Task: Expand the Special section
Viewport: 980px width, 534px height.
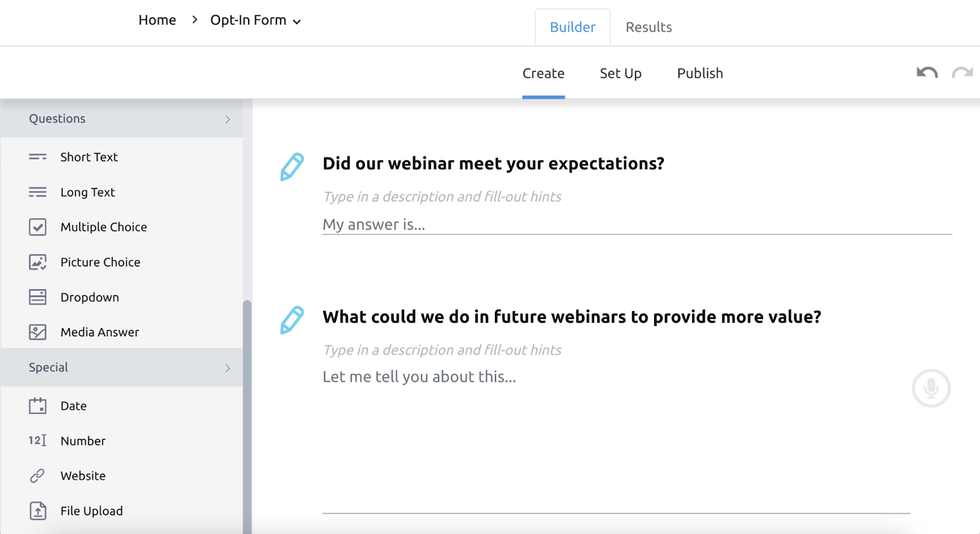Action: [48, 367]
